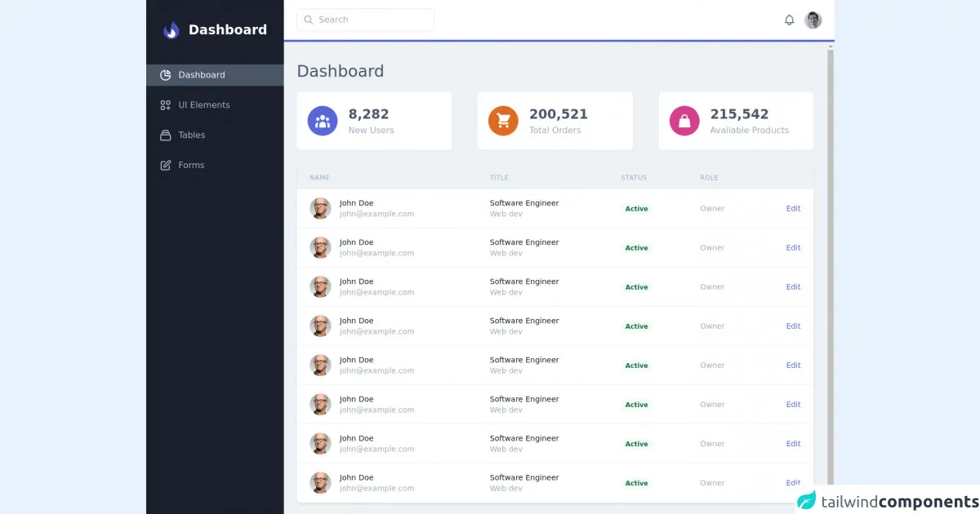Go to Tables in the sidebar

(x=192, y=135)
